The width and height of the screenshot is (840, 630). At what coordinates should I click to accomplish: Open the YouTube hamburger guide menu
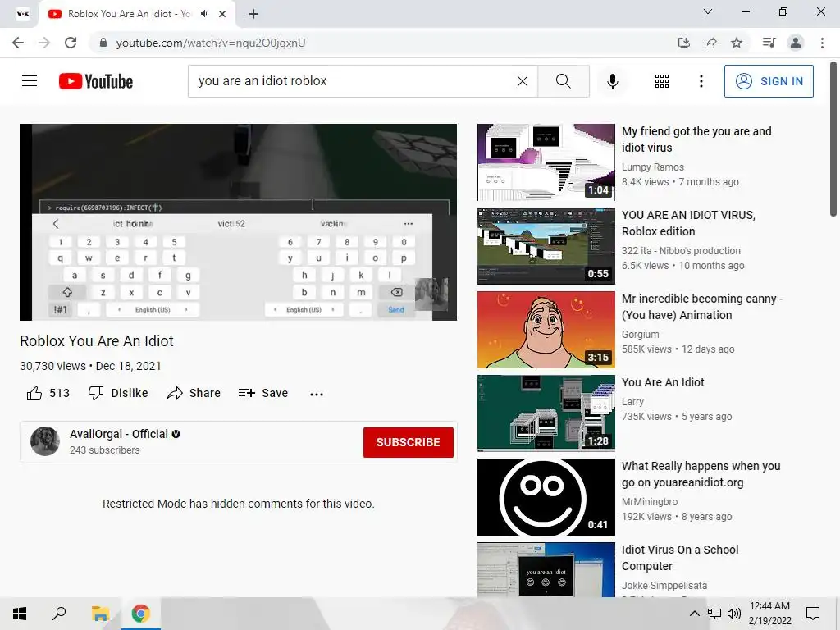coord(30,81)
